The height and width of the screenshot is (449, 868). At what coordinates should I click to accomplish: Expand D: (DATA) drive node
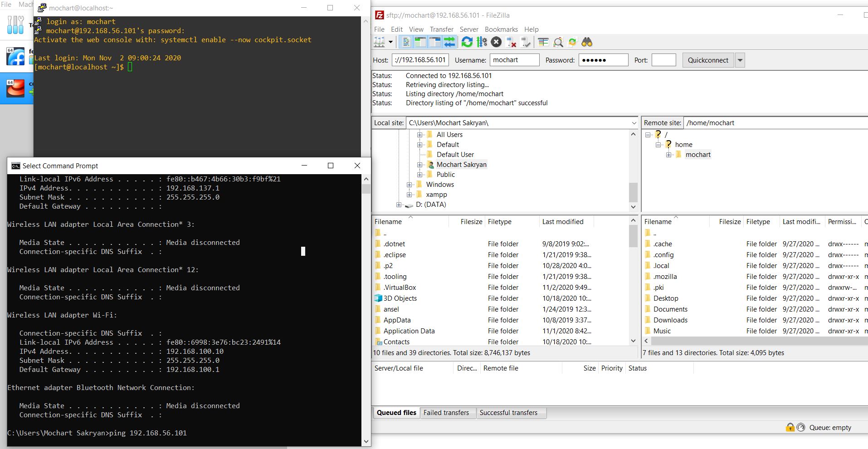tap(399, 205)
